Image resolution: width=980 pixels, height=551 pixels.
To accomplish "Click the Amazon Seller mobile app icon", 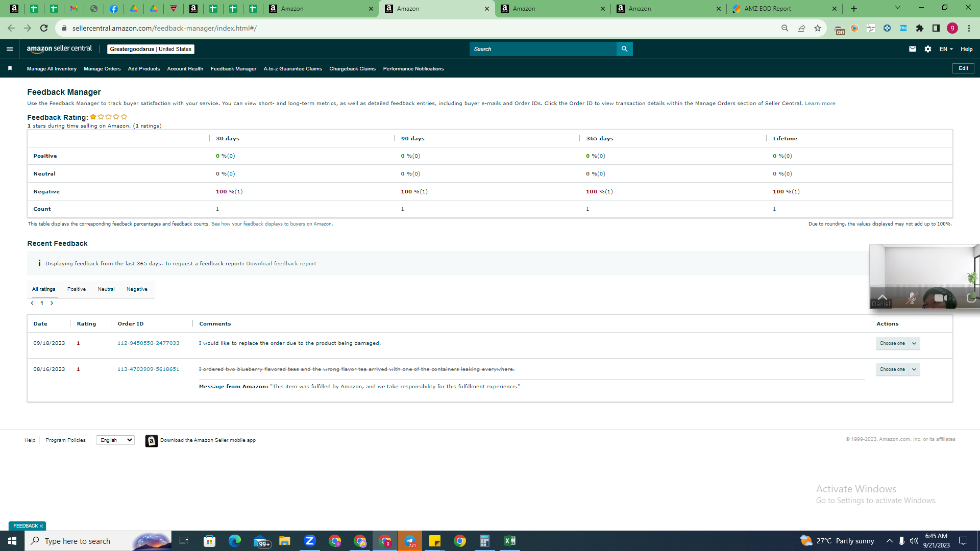I will tap(151, 440).
